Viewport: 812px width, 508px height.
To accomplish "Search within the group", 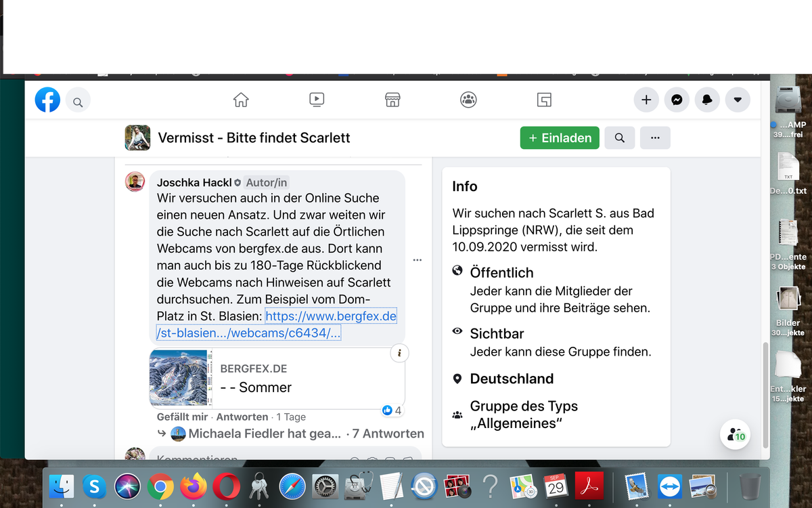I will (x=619, y=137).
